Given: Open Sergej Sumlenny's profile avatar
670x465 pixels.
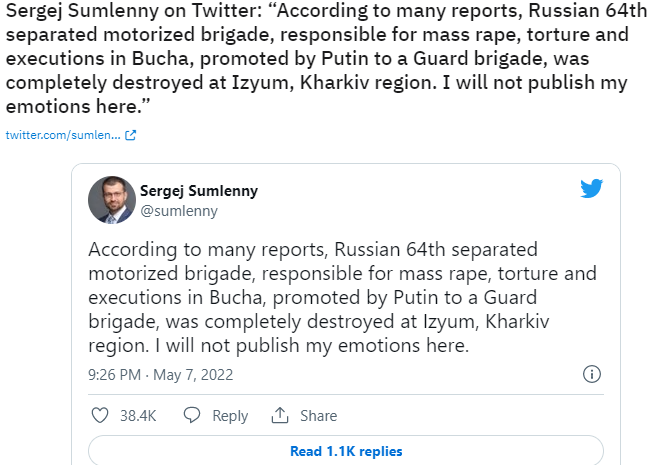Looking at the screenshot, I should tap(112, 200).
